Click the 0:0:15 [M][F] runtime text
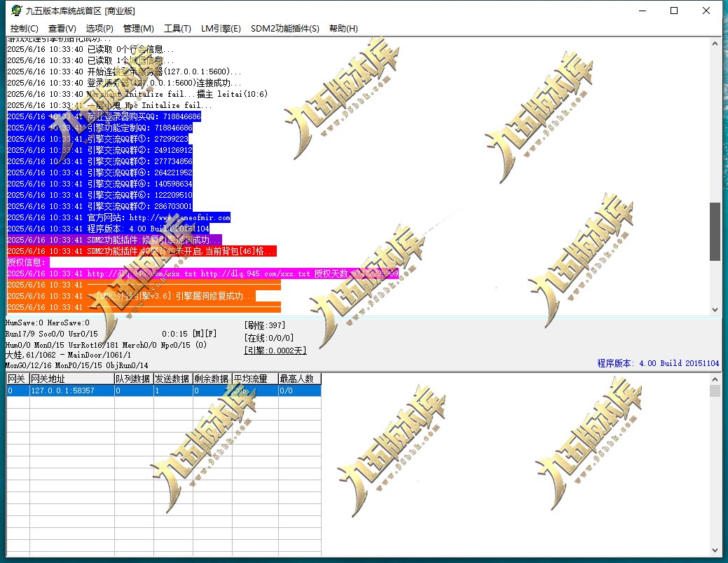The image size is (728, 563). [189, 334]
